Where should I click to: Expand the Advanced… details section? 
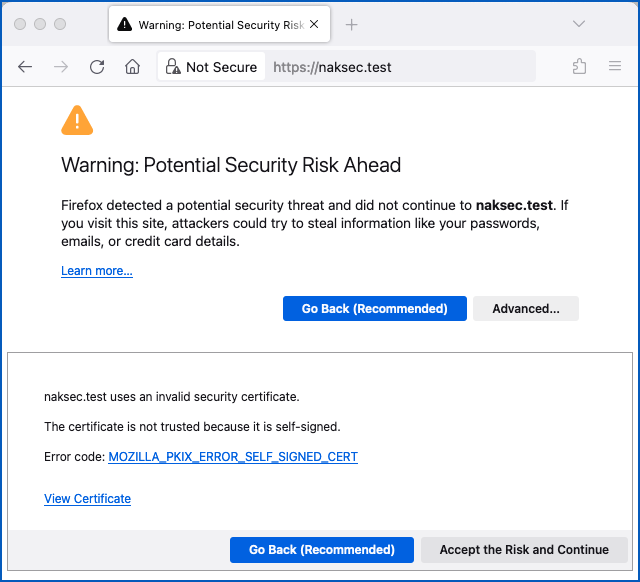pos(525,309)
